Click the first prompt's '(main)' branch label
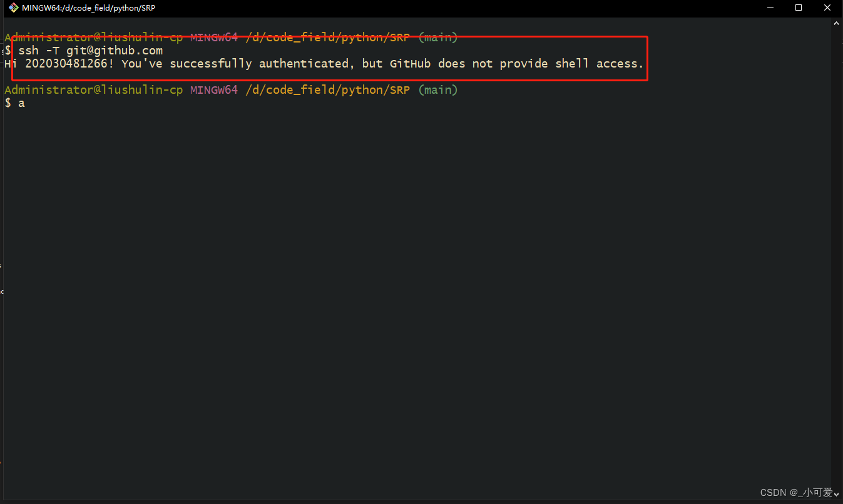The height and width of the screenshot is (504, 843). (x=438, y=38)
